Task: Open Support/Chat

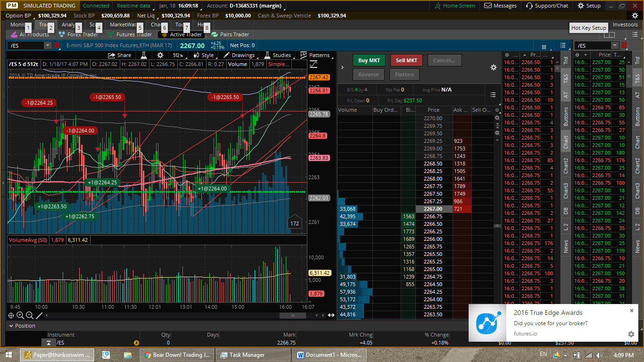Action: [547, 6]
